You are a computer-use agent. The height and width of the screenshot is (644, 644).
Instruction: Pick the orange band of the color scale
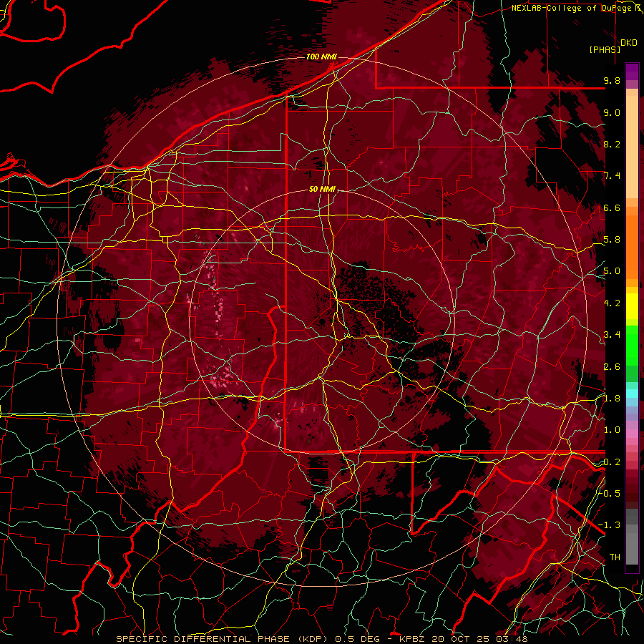pos(632,243)
